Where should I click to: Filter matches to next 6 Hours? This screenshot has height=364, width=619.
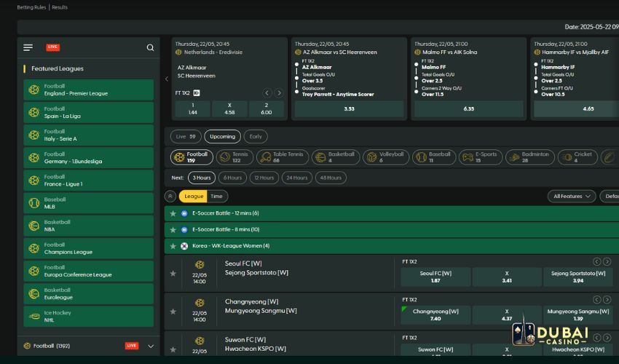pyautogui.click(x=232, y=178)
